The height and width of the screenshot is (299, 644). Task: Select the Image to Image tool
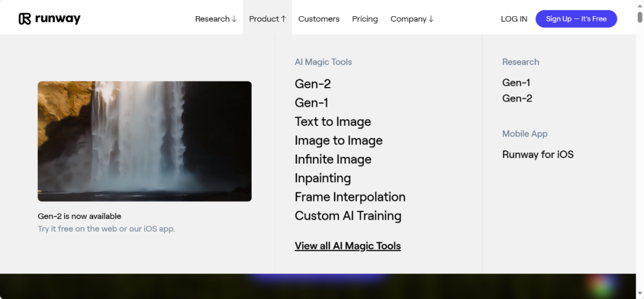(x=339, y=141)
